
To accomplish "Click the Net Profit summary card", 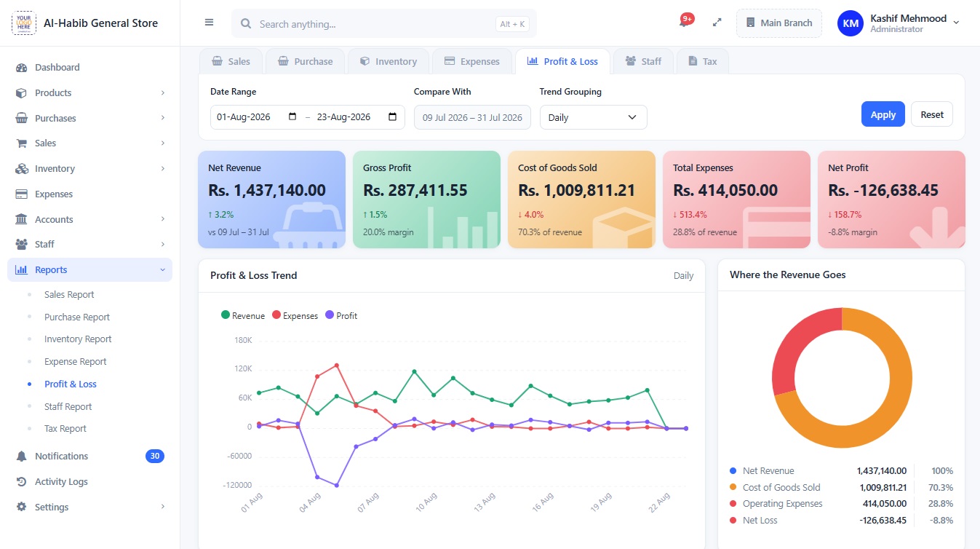I will pos(891,200).
